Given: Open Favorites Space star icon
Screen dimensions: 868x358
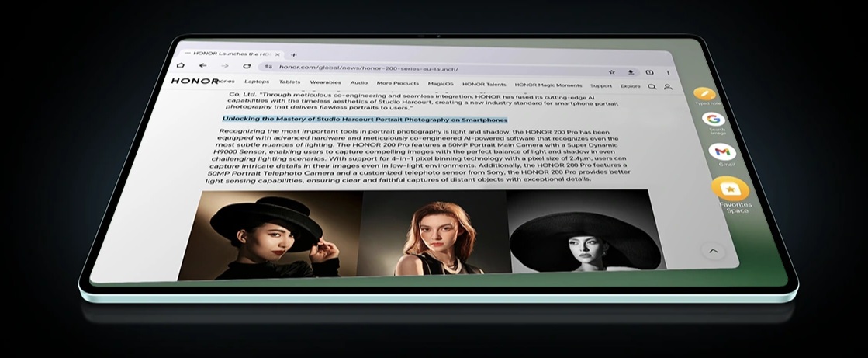Looking at the screenshot, I should pos(730,189).
